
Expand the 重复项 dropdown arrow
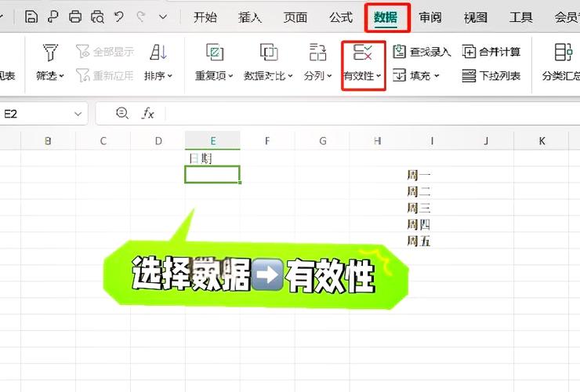230,76
